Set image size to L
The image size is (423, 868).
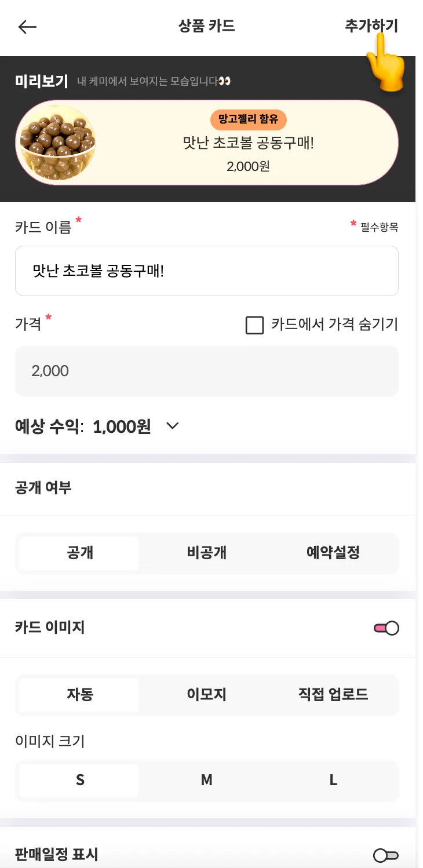point(333,781)
